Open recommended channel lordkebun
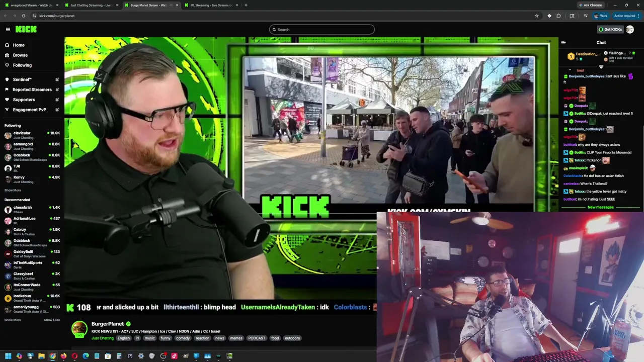 32,298
